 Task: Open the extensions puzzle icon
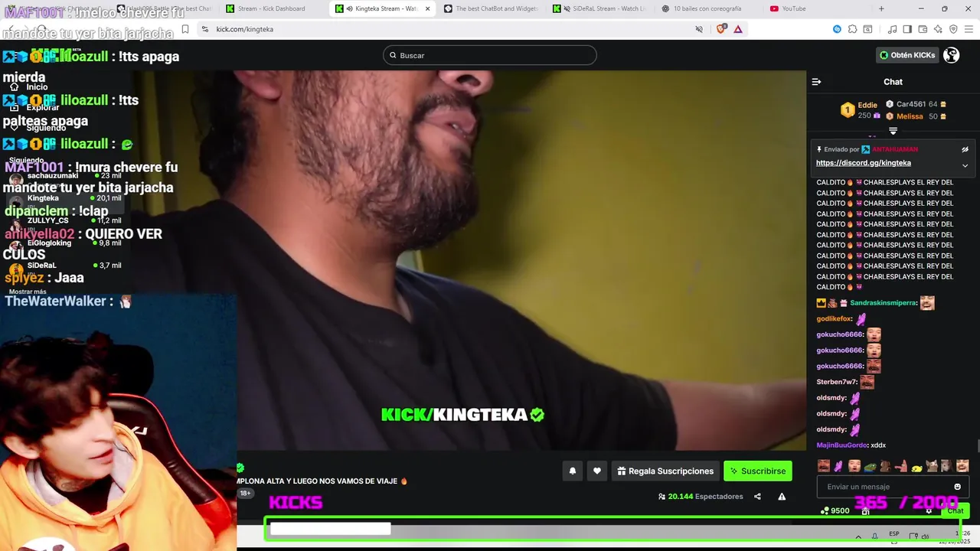pos(852,29)
